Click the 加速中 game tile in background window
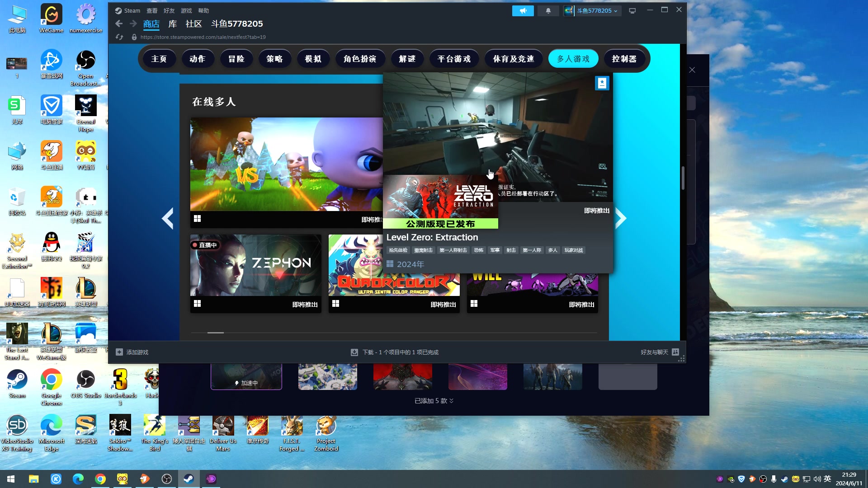 point(246,376)
